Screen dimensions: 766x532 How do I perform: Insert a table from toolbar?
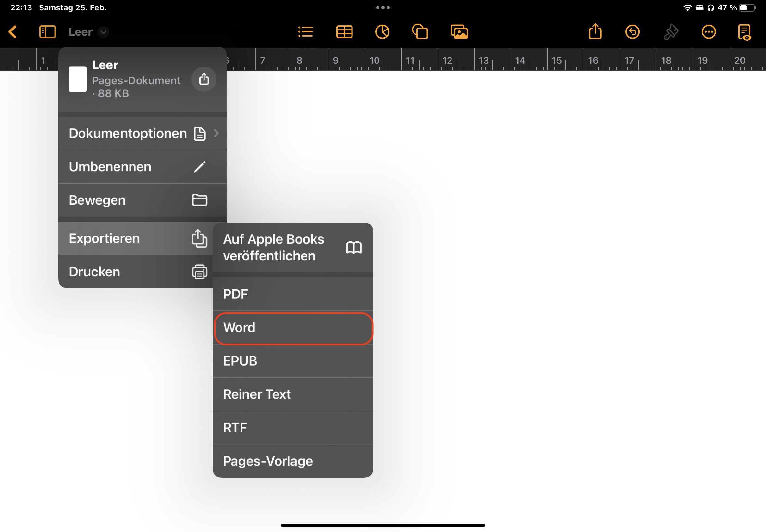coord(344,32)
